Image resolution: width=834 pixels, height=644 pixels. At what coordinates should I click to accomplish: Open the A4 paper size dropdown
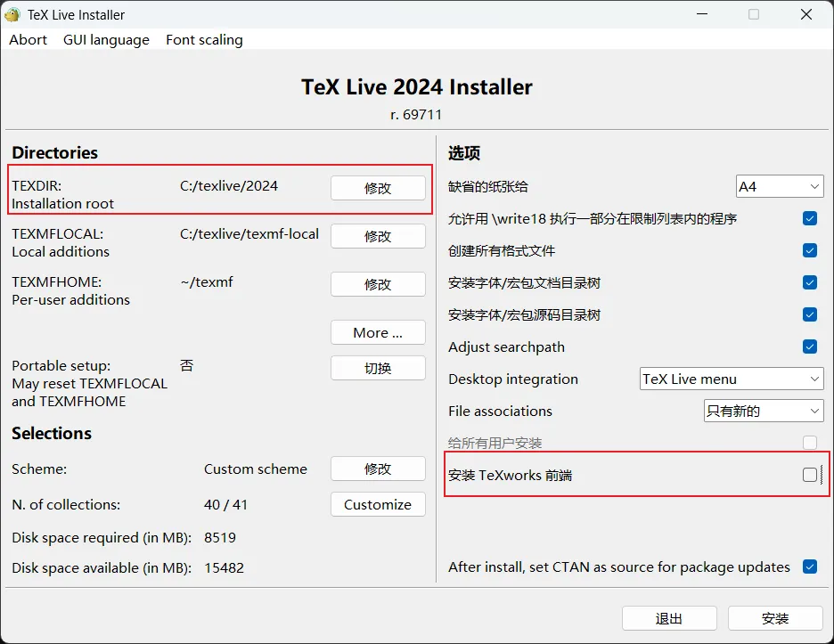780,187
